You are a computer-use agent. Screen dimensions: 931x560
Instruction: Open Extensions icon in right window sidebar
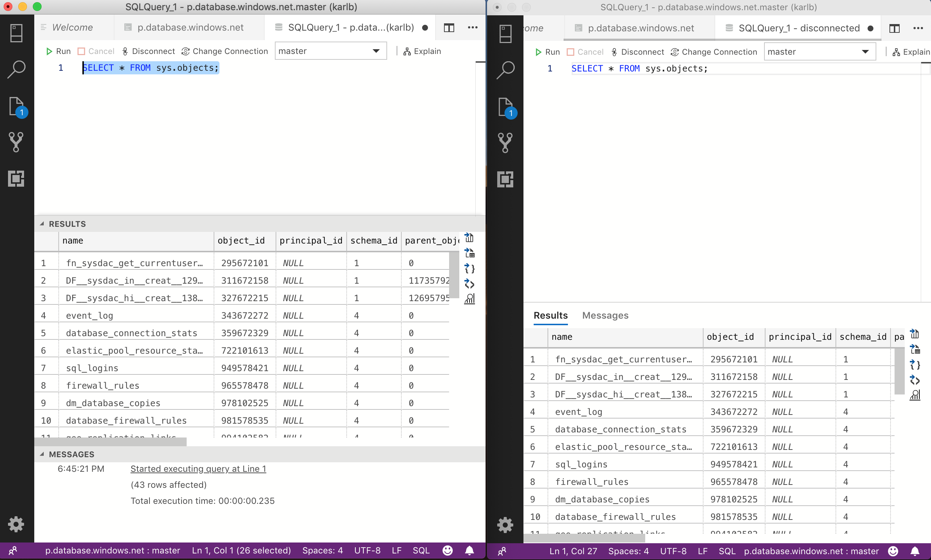pos(505,179)
